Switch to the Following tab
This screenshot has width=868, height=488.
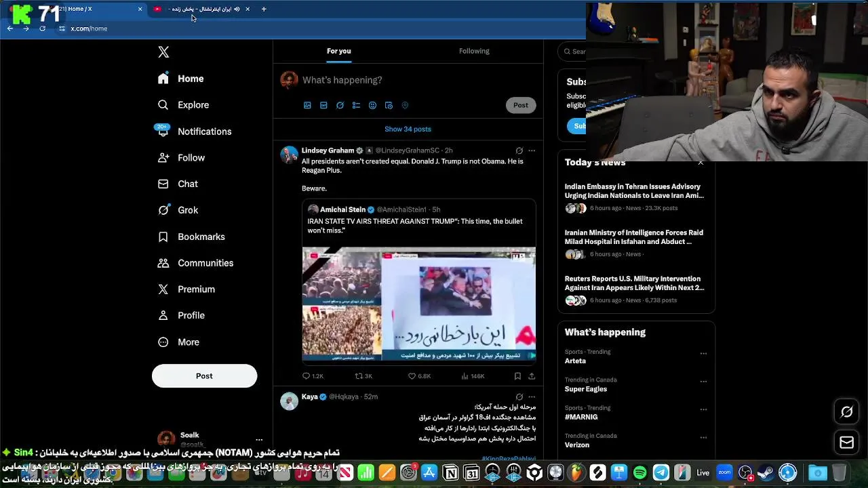[x=474, y=51]
